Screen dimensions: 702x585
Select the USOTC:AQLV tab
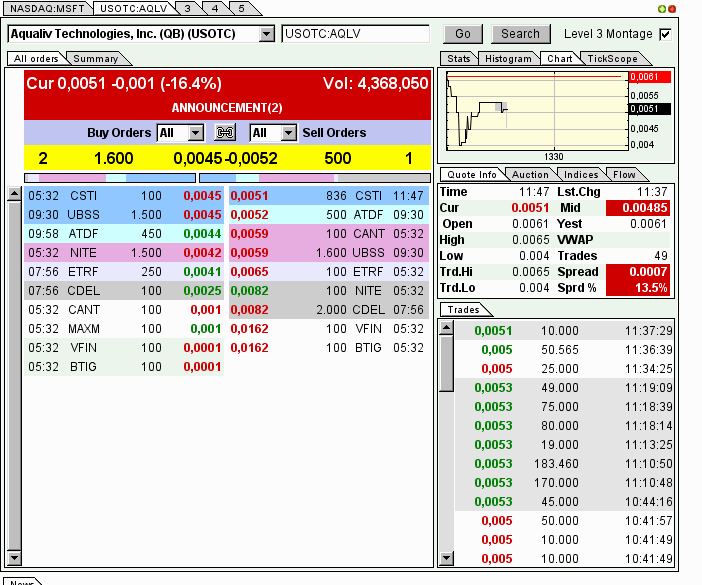tap(133, 9)
